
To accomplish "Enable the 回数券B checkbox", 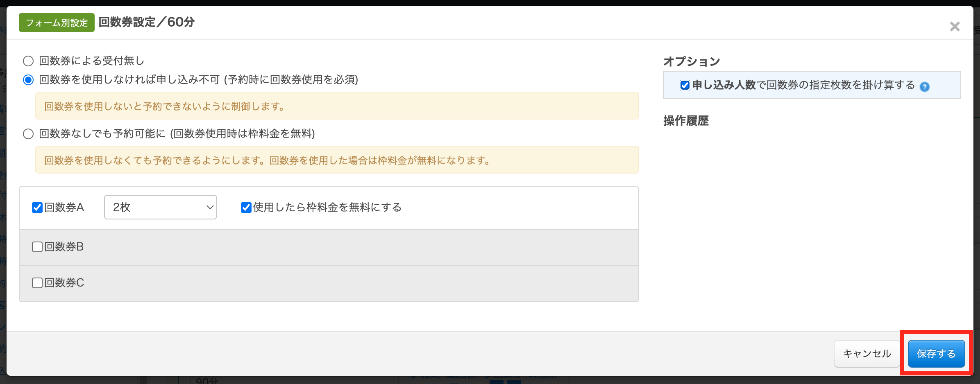I will [x=37, y=247].
